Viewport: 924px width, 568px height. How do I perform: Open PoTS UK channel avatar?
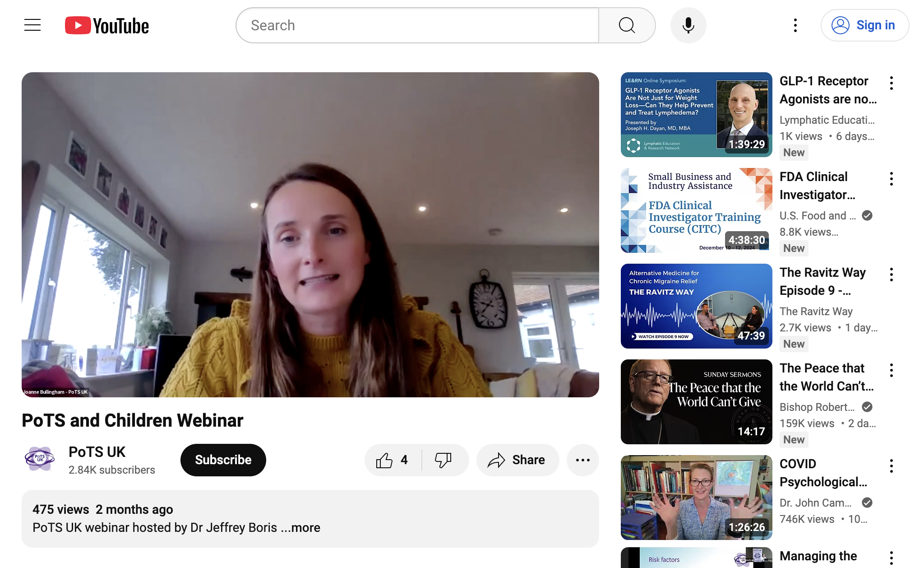point(40,459)
